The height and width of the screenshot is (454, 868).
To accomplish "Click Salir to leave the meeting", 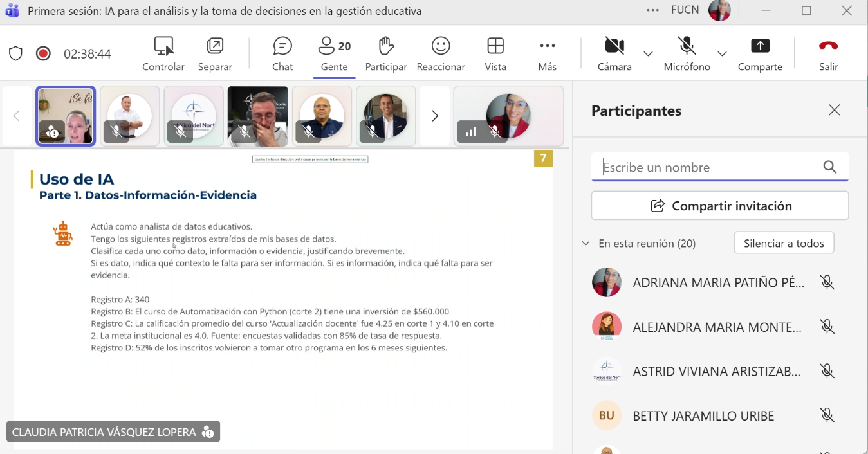I will pyautogui.click(x=829, y=54).
